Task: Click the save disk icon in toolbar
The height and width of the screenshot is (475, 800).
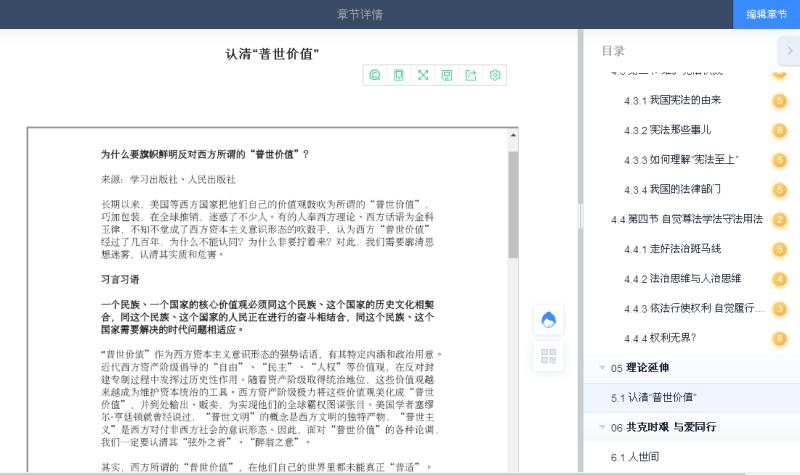Action: (x=447, y=75)
